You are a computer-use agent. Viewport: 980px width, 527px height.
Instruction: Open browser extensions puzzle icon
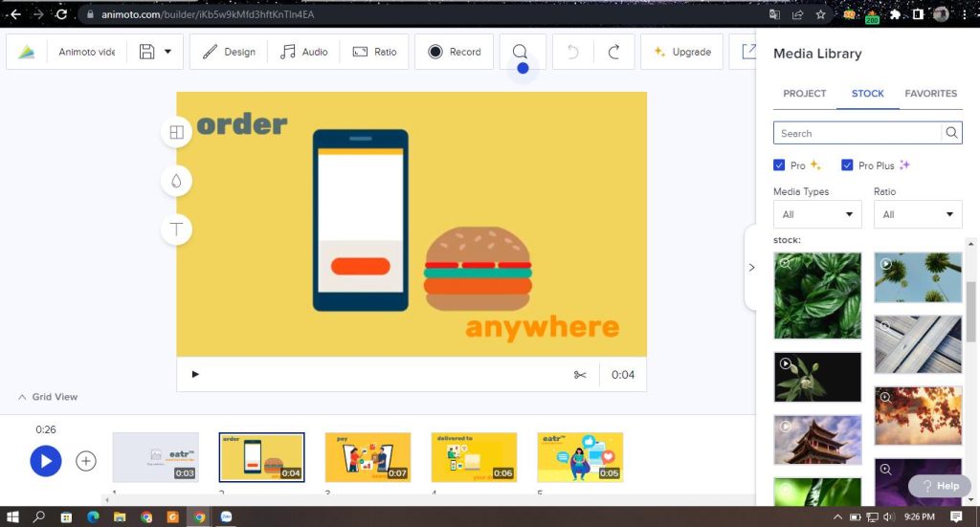(895, 14)
